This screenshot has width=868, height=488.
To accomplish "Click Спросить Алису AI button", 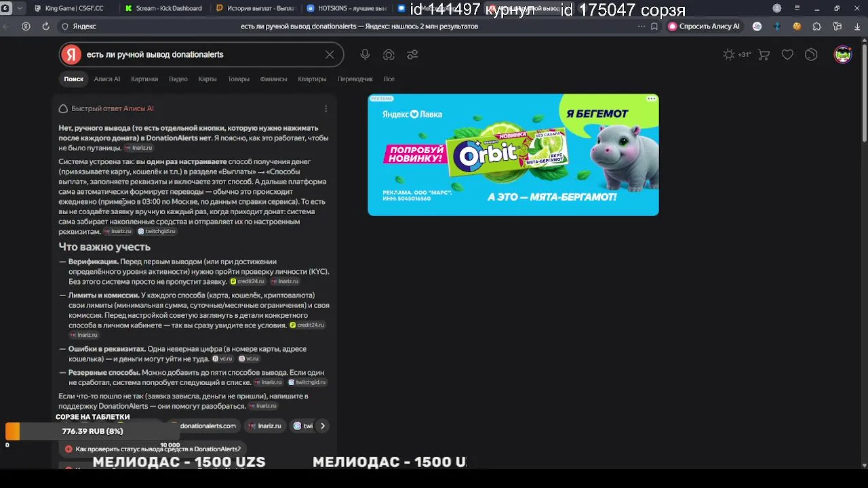I will (x=704, y=26).
